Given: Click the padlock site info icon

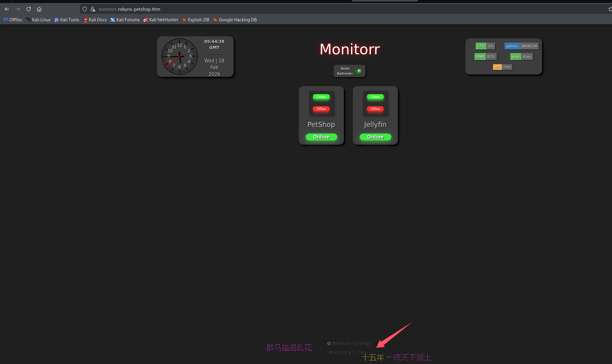Looking at the screenshot, I should coord(93,9).
